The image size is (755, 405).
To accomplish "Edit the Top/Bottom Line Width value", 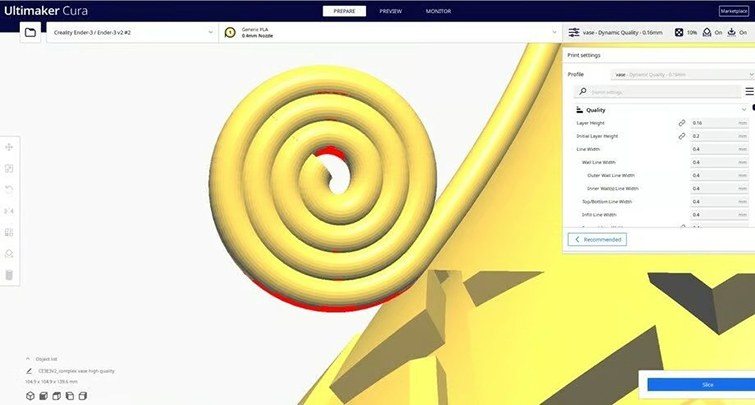I will (x=719, y=201).
